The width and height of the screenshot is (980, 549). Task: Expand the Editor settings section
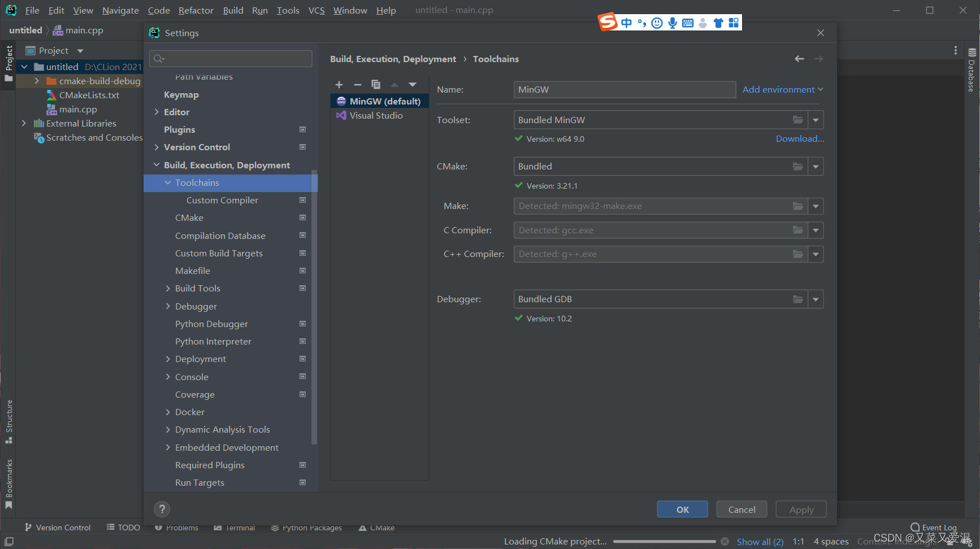coord(157,112)
